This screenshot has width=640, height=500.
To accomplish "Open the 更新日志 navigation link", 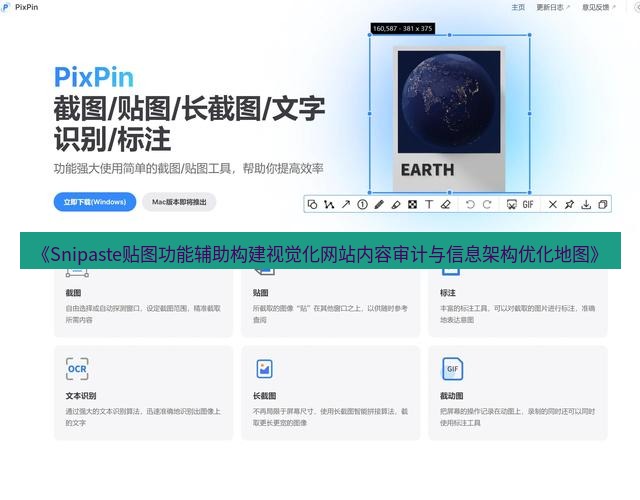I will pos(553,7).
